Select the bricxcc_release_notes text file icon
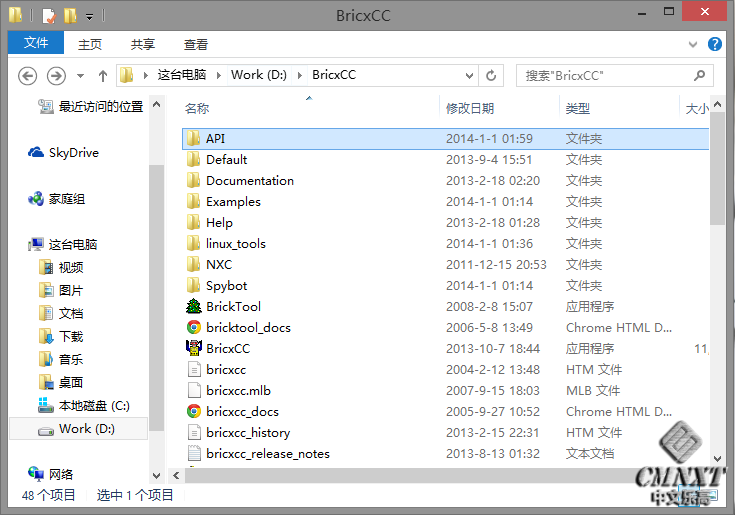The image size is (735, 515). click(x=194, y=453)
